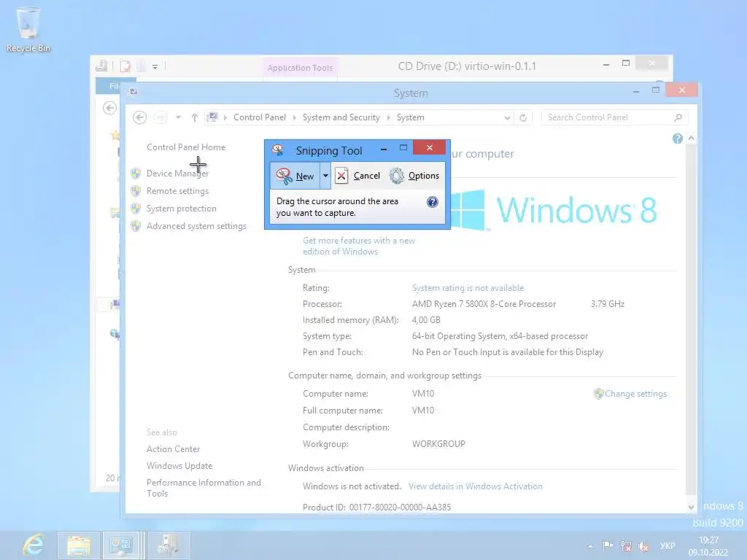
Task: Select System and Security breadcrumb
Action: [x=341, y=117]
